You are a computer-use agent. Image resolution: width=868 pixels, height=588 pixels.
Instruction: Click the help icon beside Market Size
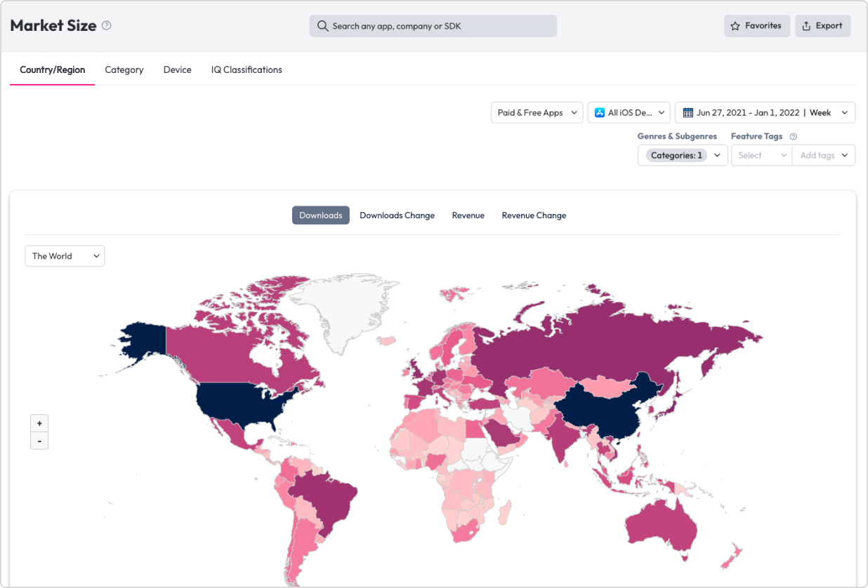point(107,25)
